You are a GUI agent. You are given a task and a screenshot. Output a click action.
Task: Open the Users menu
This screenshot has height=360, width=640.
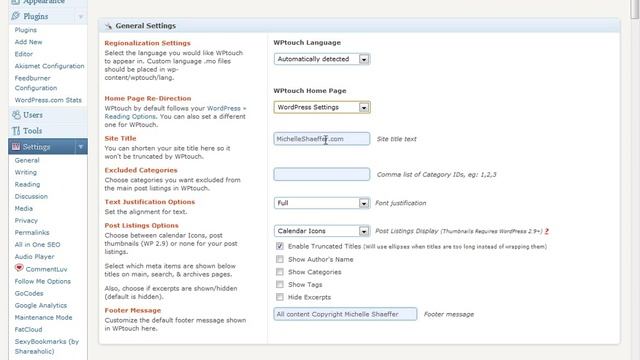coord(33,115)
